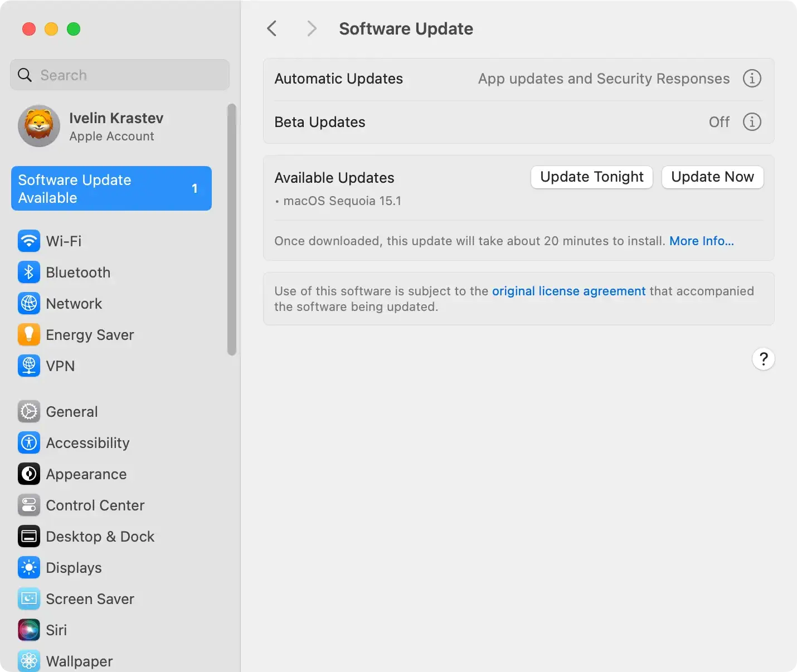Go back with the left chevron

coord(272,28)
